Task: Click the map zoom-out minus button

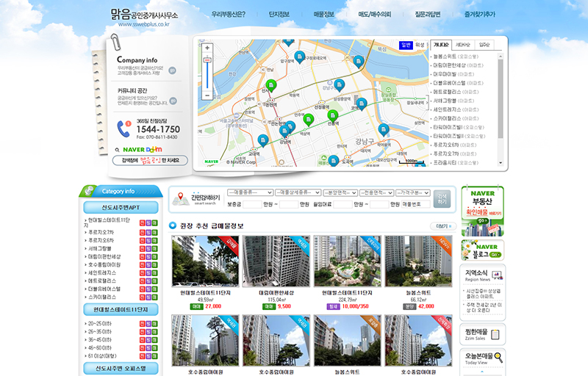Action: (x=207, y=96)
